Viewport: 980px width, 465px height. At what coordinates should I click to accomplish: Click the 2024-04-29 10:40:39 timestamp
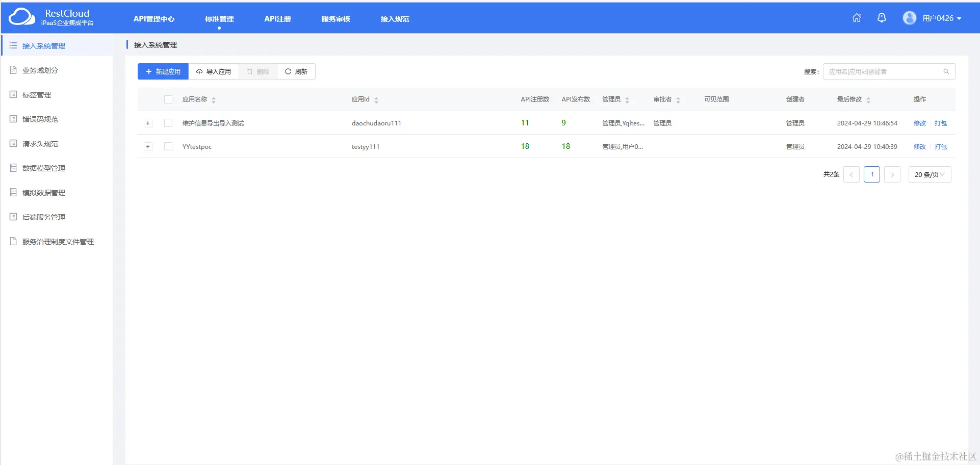867,146
